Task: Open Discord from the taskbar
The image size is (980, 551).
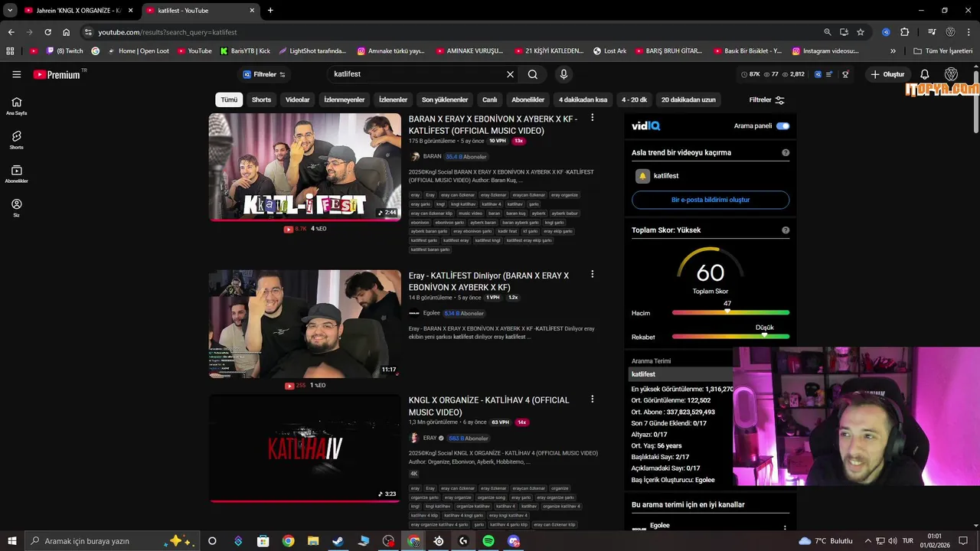Action: [x=514, y=541]
